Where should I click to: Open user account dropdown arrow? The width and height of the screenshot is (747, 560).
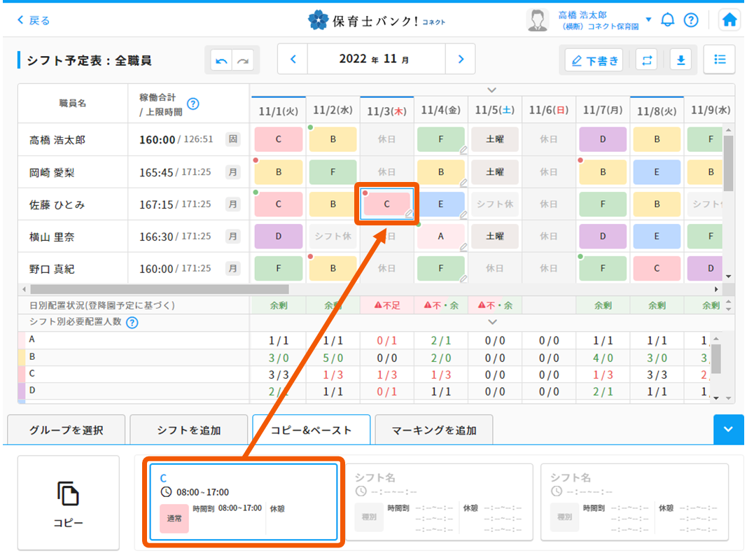648,20
